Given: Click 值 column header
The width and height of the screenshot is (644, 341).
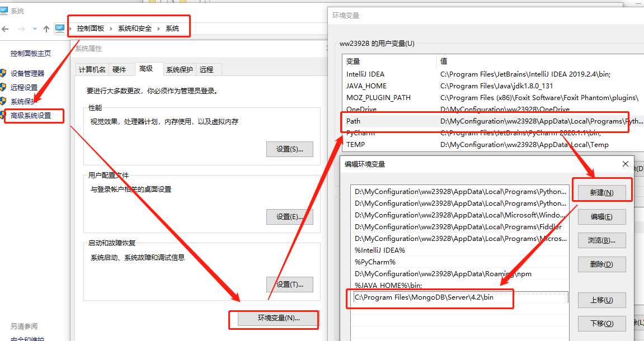Looking at the screenshot, I should (x=540, y=61).
